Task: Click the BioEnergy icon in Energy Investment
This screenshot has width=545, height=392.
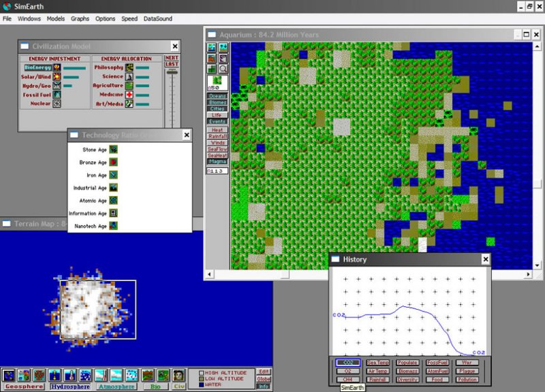Action: [57, 67]
